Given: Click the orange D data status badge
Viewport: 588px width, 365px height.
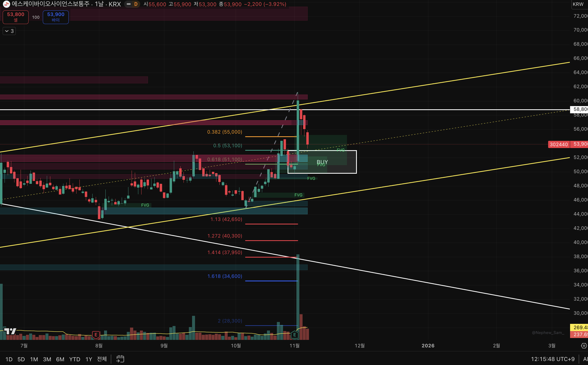Looking at the screenshot, I should point(136,4).
